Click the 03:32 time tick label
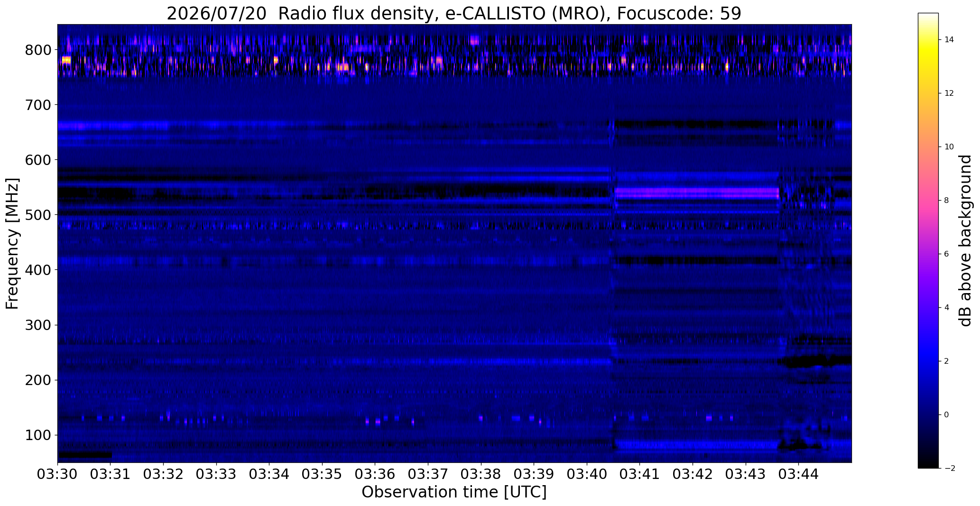 pos(164,474)
